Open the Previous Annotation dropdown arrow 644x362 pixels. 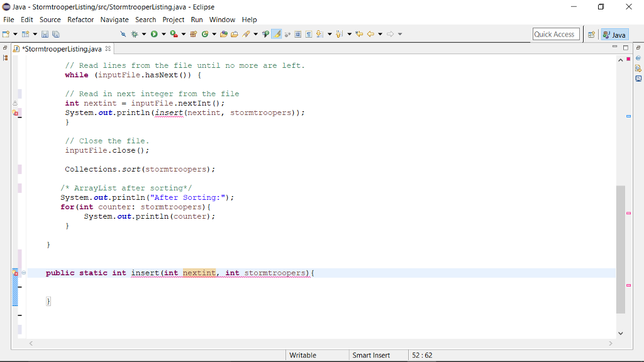point(350,34)
